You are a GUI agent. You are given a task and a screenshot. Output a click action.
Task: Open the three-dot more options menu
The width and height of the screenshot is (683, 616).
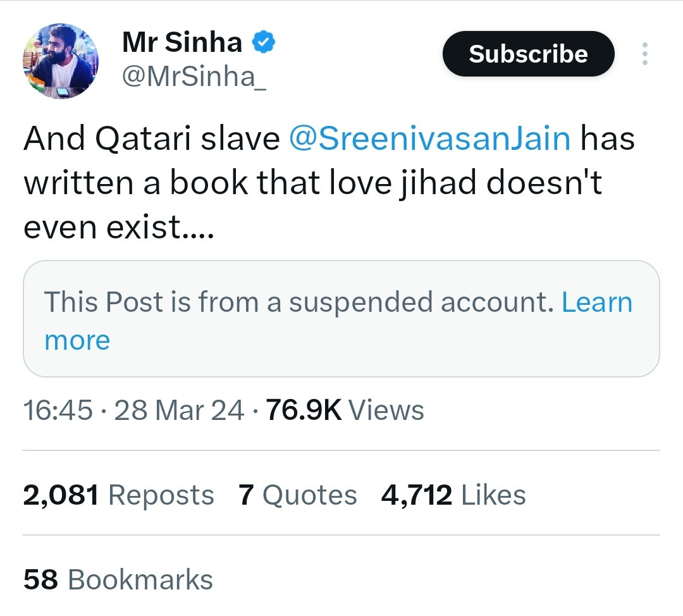pos(644,54)
